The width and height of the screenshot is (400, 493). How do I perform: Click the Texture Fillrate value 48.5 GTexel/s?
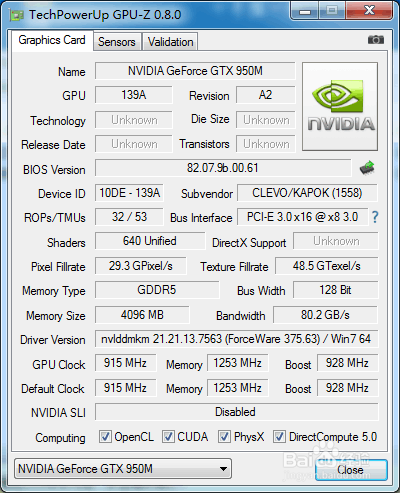coord(327,266)
